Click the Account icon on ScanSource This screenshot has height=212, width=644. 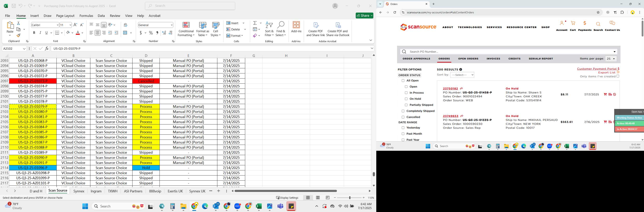562,26
